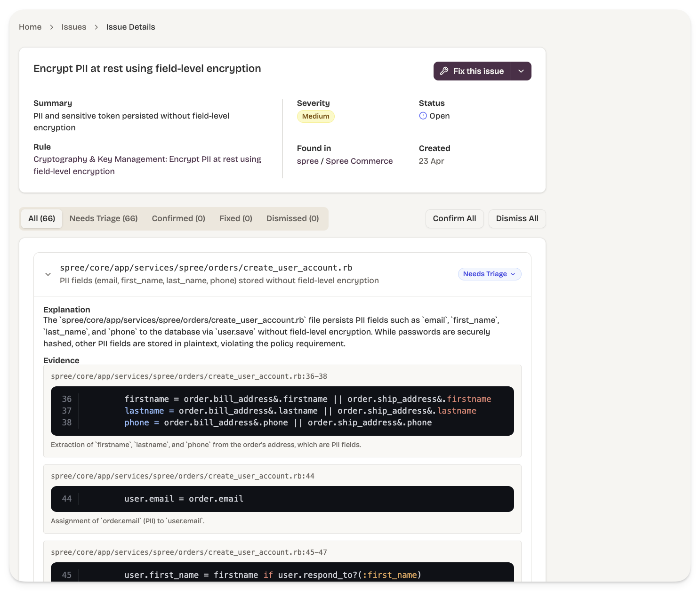The height and width of the screenshot is (591, 700).
Task: Click the breadcrumb chevron after Home
Action: point(52,27)
